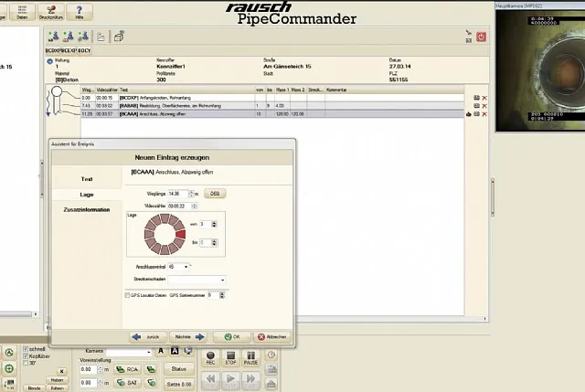Select the bottom segment of Lage ring

165,249
